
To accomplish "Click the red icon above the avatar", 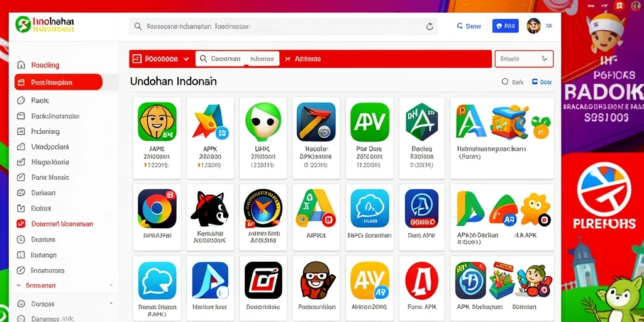I will (x=619, y=6).
